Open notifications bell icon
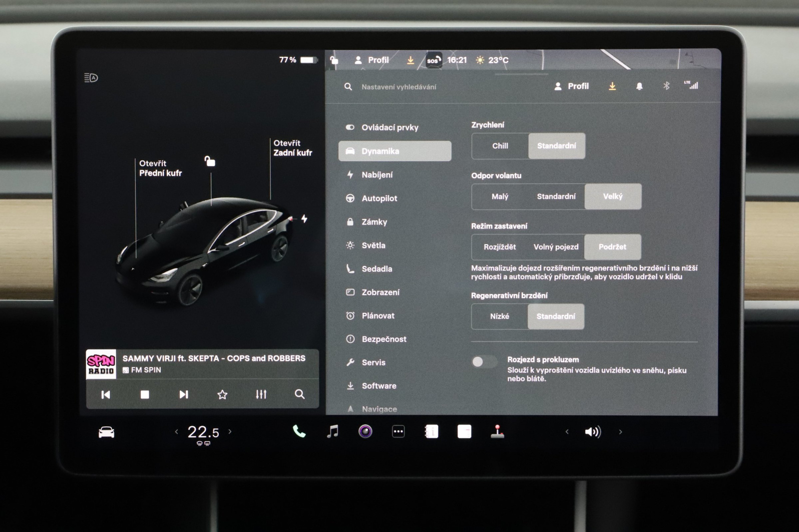 tap(639, 86)
